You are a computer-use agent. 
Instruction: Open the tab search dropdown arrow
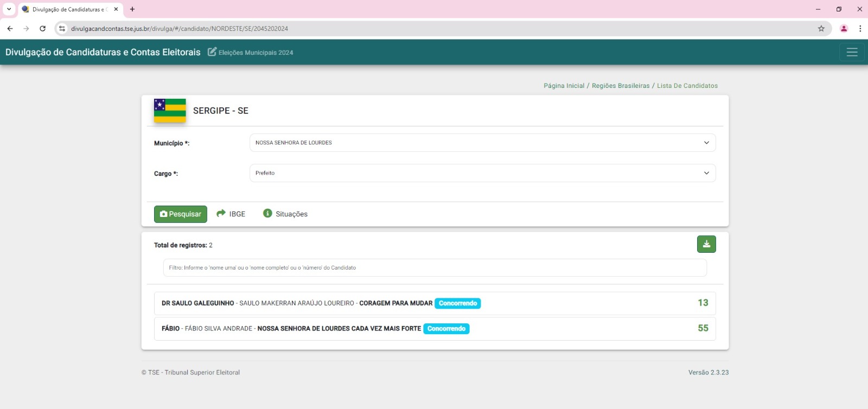tap(9, 9)
